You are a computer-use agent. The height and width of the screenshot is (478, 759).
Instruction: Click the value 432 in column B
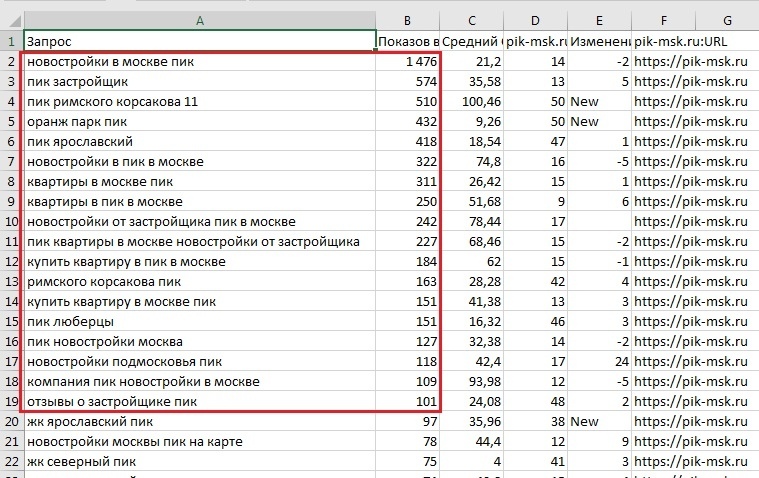408,122
